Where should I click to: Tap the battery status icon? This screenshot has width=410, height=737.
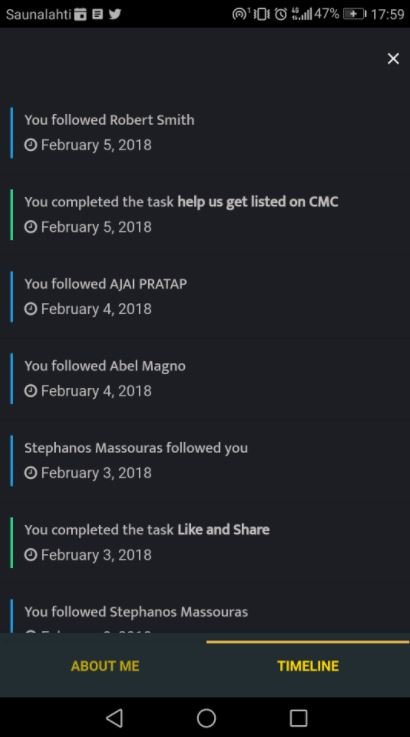[x=355, y=14]
